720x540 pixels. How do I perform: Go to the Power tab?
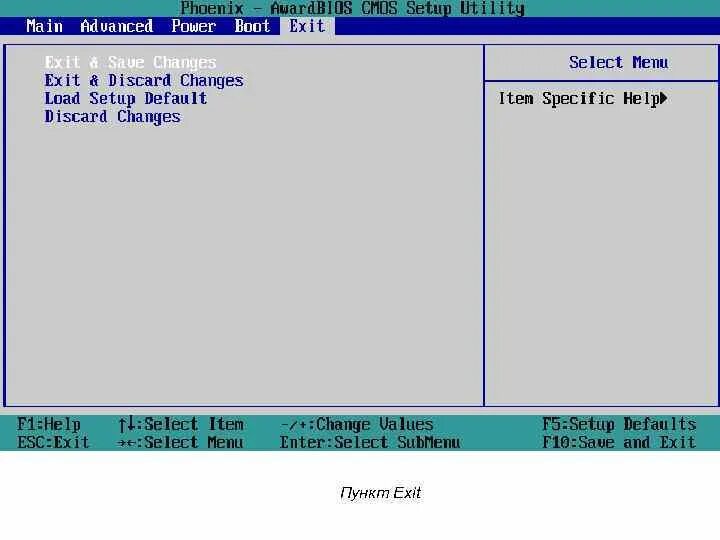[193, 26]
